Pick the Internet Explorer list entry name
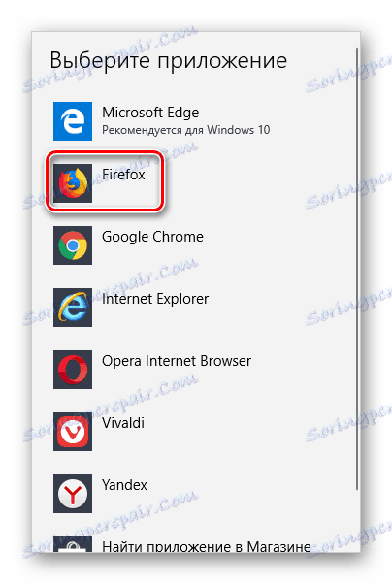This screenshot has height=584, width=392. click(x=155, y=299)
